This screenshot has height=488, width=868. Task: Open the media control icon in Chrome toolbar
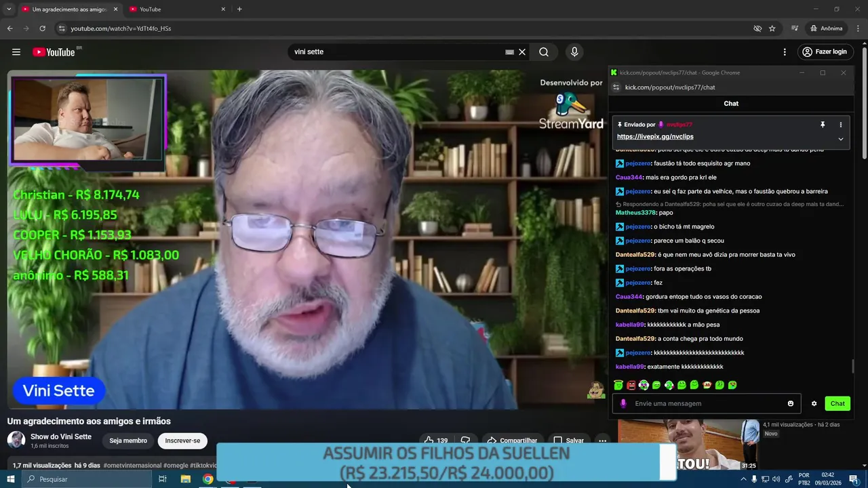[x=795, y=28]
